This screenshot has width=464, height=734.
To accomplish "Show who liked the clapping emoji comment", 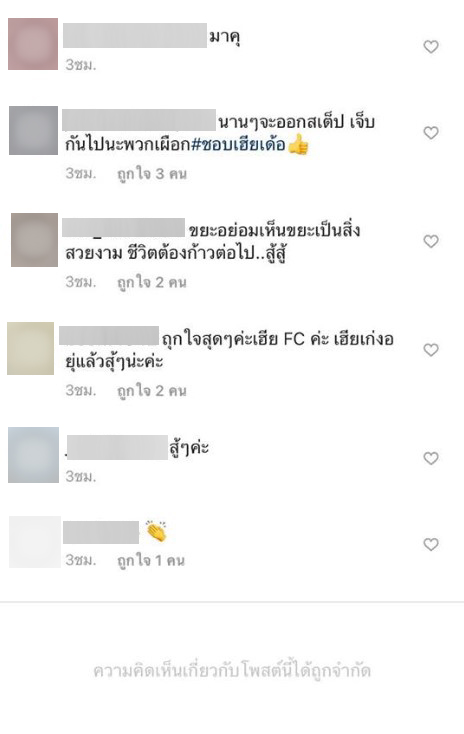I will (151, 560).
